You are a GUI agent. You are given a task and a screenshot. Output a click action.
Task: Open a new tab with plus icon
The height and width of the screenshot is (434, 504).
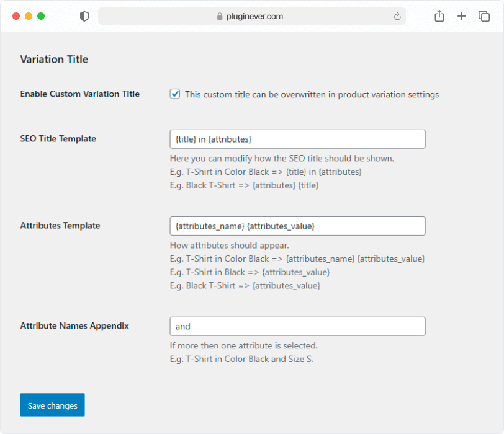pos(462,16)
